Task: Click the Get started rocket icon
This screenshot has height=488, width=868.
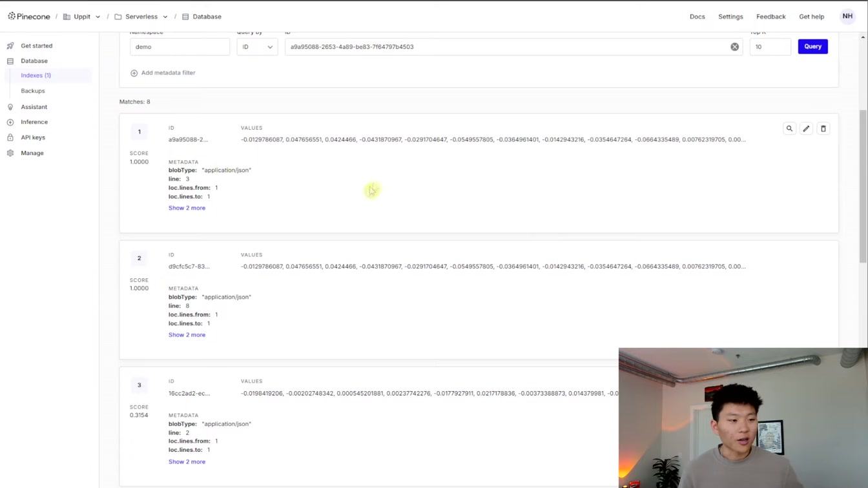Action: tap(10, 46)
